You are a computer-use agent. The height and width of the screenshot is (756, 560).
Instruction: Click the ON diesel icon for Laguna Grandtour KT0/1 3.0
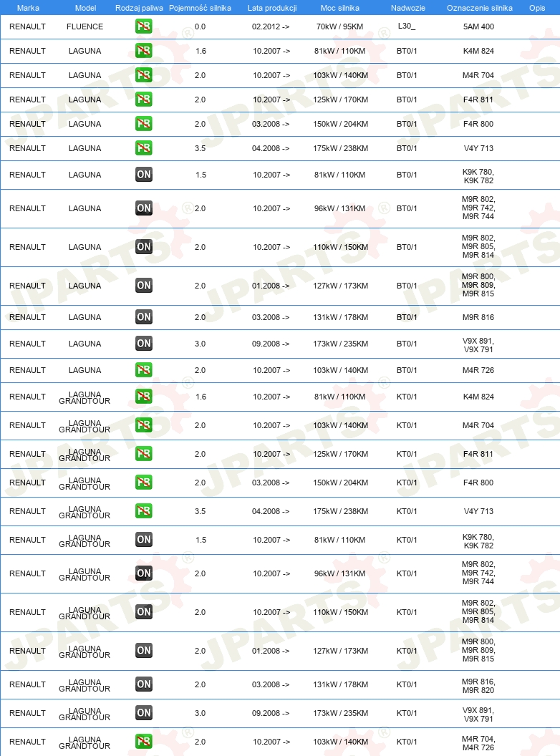click(x=144, y=712)
